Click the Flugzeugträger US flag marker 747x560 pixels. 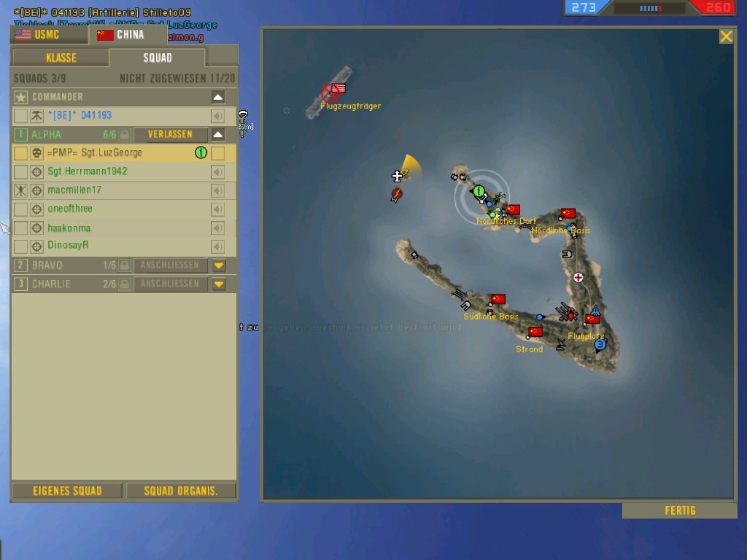[x=338, y=88]
